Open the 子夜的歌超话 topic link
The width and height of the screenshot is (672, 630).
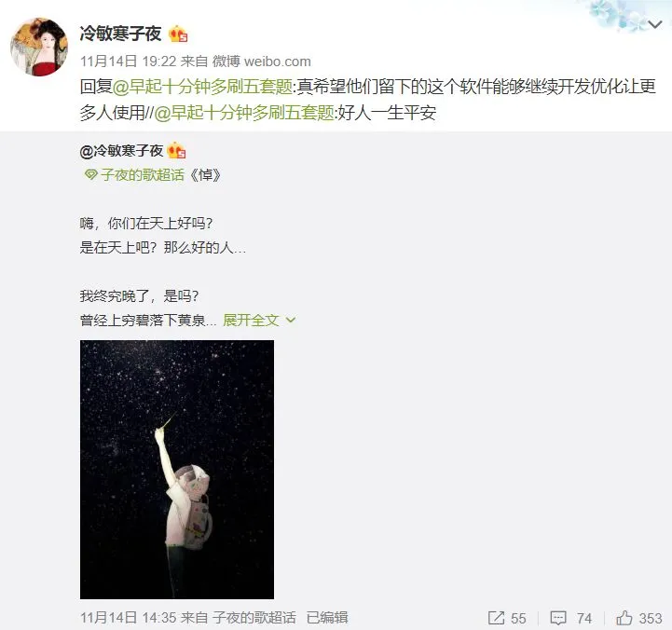[143, 175]
